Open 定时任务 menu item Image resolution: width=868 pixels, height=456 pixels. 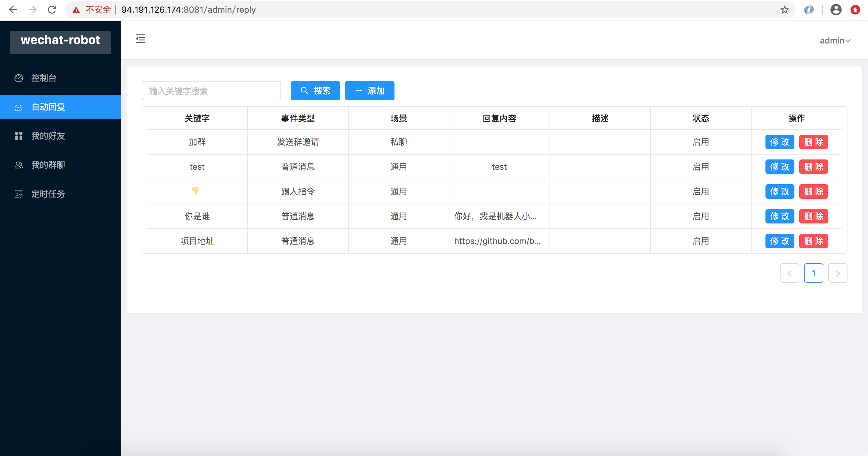click(x=48, y=194)
